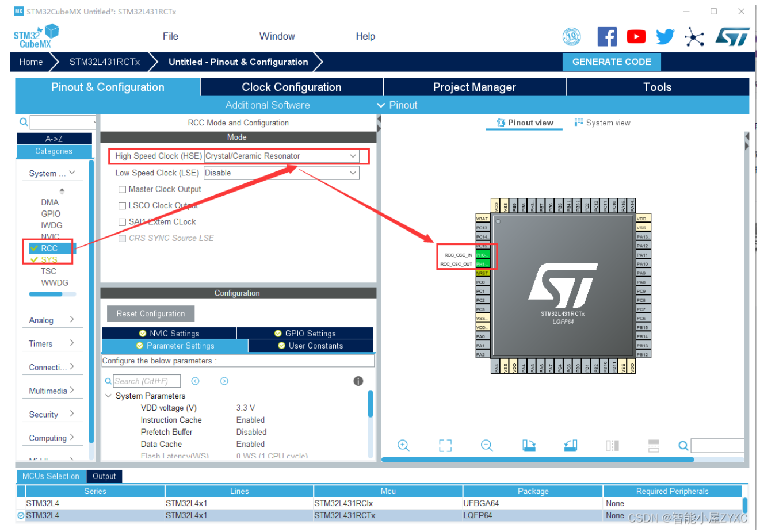Image resolution: width=760 pixels, height=532 pixels.
Task: Select the PH1 RCC_OSC_OUT pin
Action: click(482, 264)
